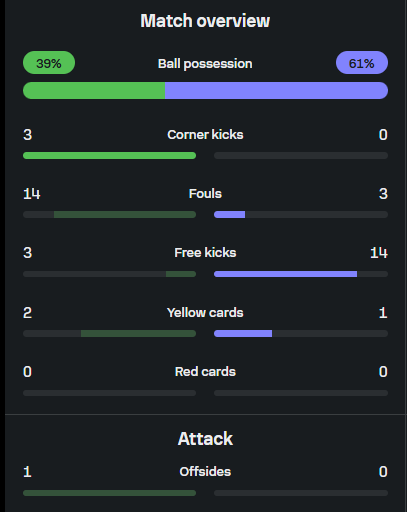The height and width of the screenshot is (512, 407).
Task: Click the green 39% possession badge
Action: [x=49, y=63]
